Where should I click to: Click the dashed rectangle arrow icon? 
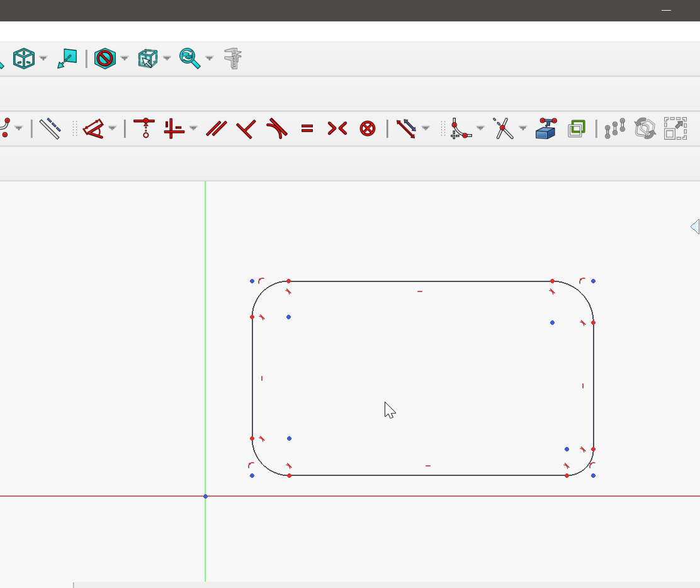tap(675, 128)
